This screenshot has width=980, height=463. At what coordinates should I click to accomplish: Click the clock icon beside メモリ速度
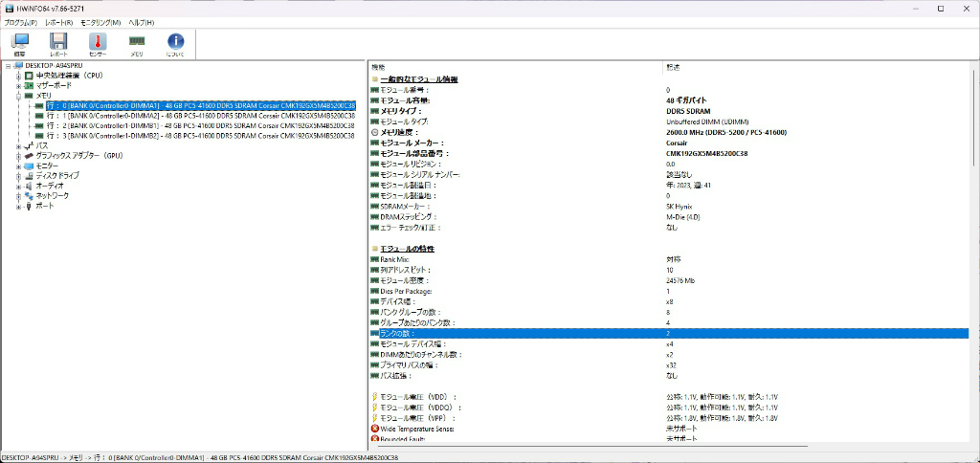click(x=375, y=132)
